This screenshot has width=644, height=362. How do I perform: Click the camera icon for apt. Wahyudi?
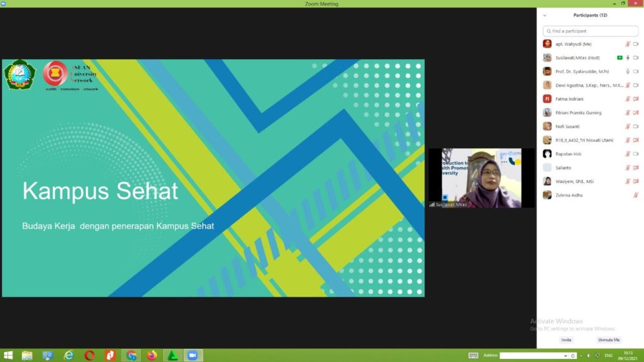[x=636, y=44]
